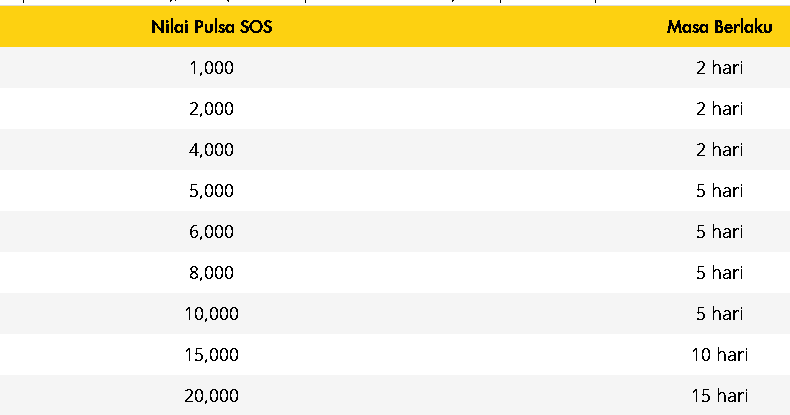
Task: Click the 5 hari cell in the 6,000 row
Action: tap(719, 232)
